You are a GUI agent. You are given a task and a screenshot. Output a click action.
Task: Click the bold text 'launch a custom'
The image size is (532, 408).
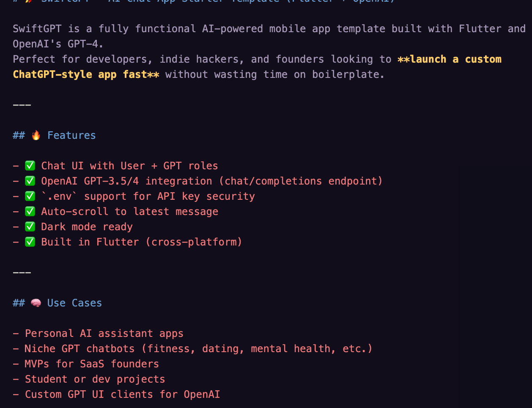tap(455, 59)
